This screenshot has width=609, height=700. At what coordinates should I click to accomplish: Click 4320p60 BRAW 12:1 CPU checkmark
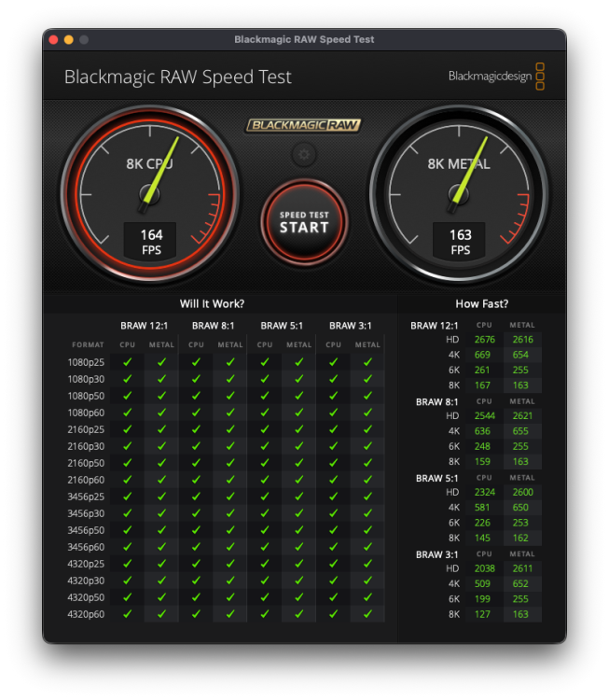[x=127, y=614]
